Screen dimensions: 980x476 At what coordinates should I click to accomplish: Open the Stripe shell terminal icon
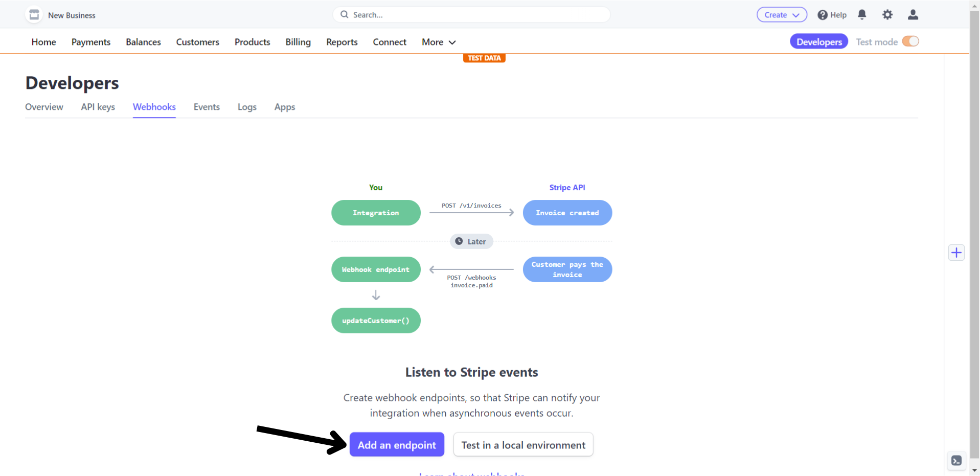(956, 460)
